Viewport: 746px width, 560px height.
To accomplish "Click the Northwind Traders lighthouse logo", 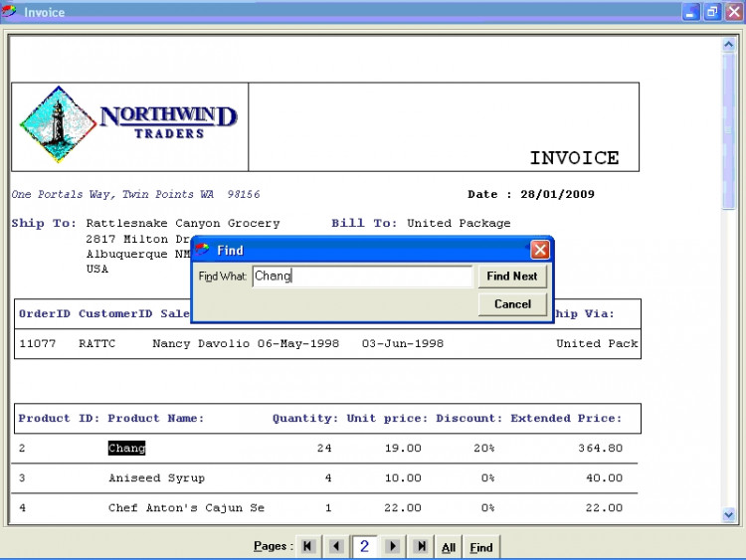I will 58,124.
